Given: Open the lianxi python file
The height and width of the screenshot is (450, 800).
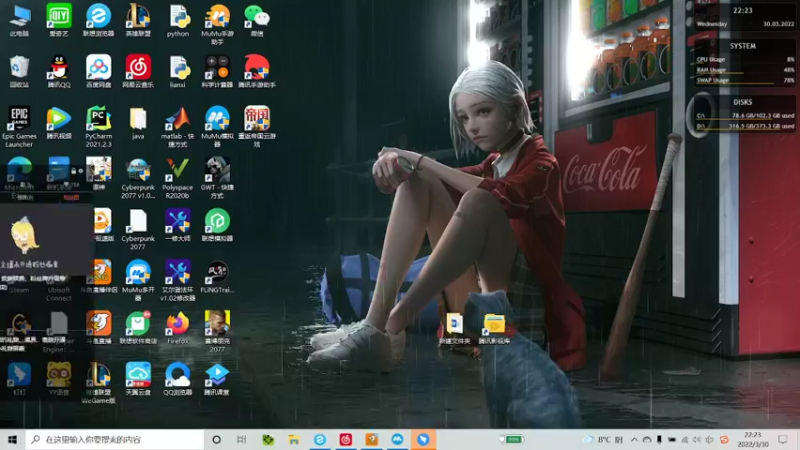Looking at the screenshot, I should (178, 71).
